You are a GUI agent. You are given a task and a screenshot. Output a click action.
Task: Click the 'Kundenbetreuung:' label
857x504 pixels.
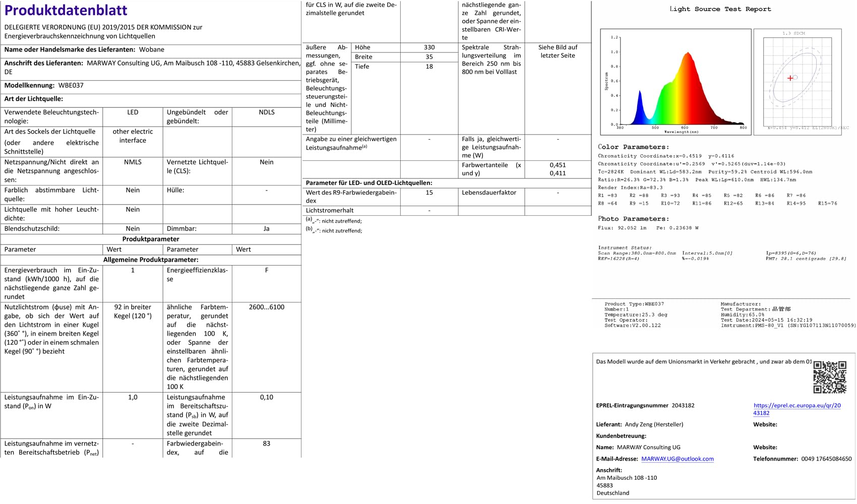point(621,436)
